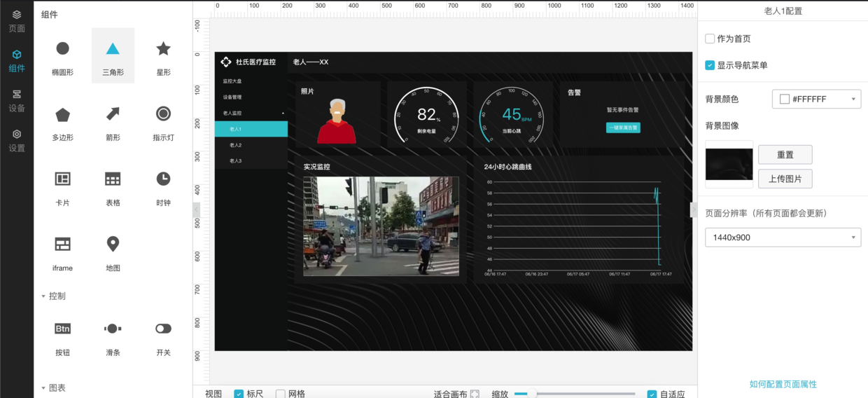Click the 杜氏医疗监控 logo icon

click(x=226, y=62)
